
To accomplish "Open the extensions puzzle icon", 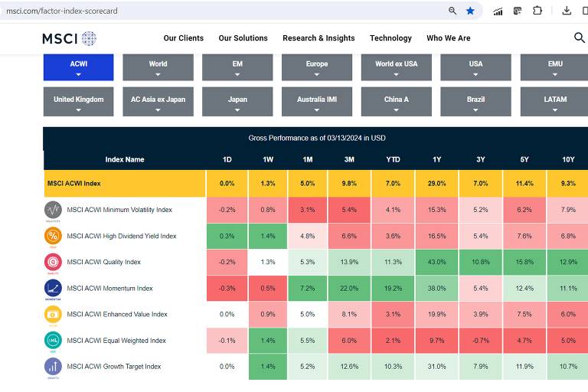I will (x=537, y=11).
